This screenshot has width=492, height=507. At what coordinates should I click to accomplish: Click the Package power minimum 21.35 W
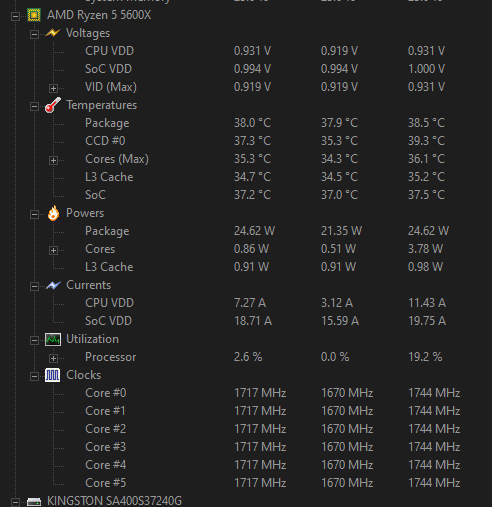pos(341,231)
